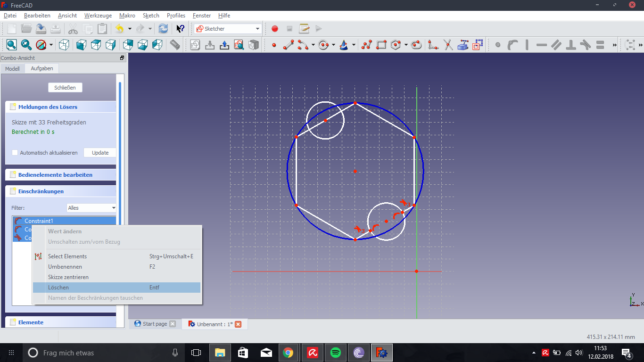Pick the trim edge tool
This screenshot has height=362, width=644.
coord(448,45)
